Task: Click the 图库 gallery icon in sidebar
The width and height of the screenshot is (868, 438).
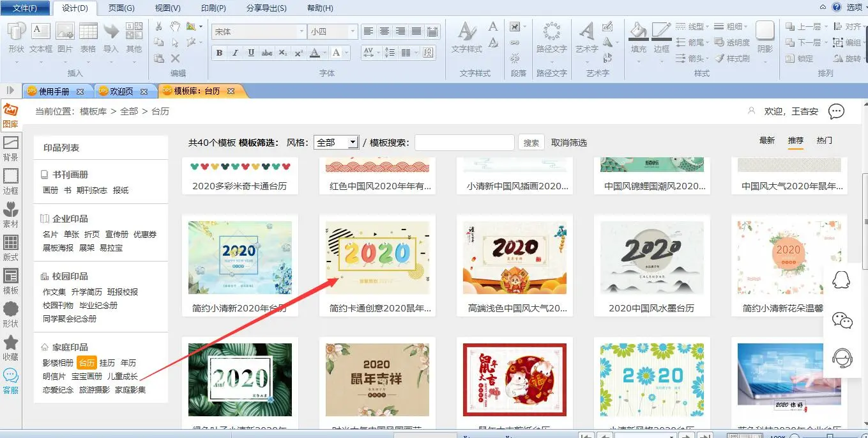Action: pyautogui.click(x=10, y=114)
